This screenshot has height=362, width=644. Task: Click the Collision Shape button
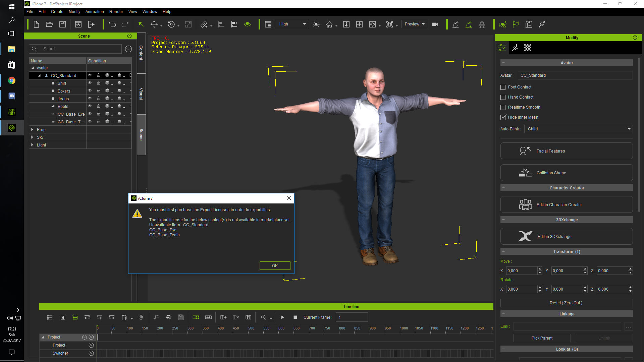567,173
